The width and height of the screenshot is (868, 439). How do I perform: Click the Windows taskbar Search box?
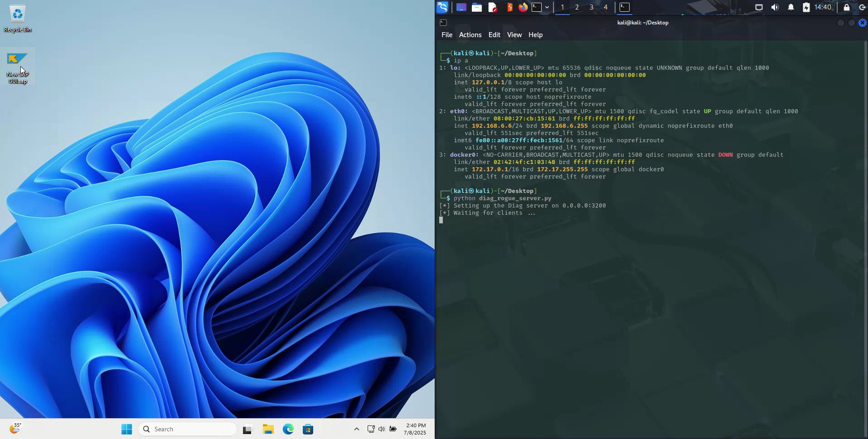[188, 429]
